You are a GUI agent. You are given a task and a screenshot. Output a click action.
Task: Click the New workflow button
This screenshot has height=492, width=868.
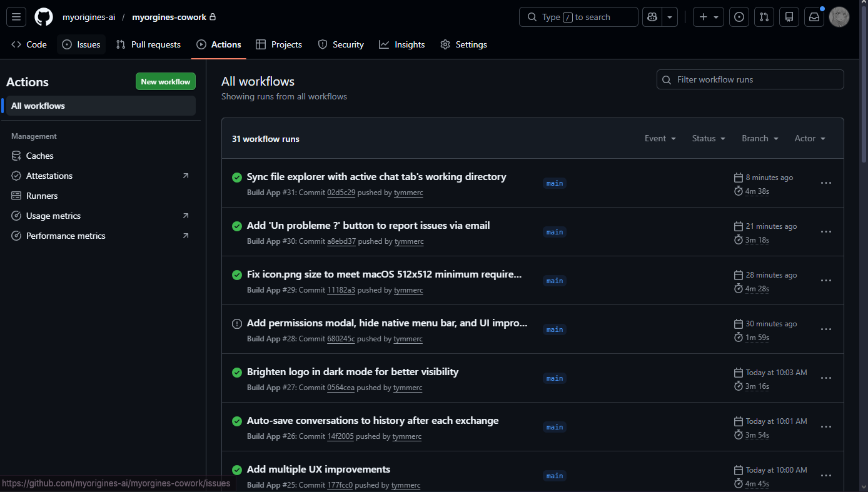(x=166, y=82)
